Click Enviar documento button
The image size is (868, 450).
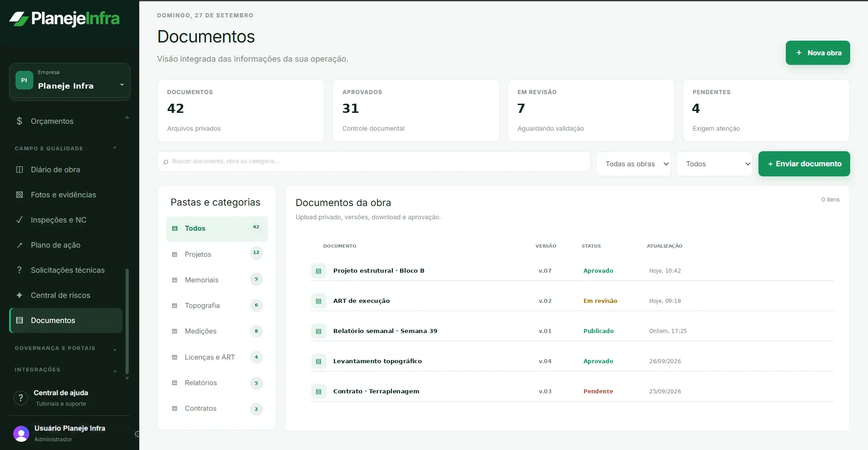pyautogui.click(x=804, y=164)
